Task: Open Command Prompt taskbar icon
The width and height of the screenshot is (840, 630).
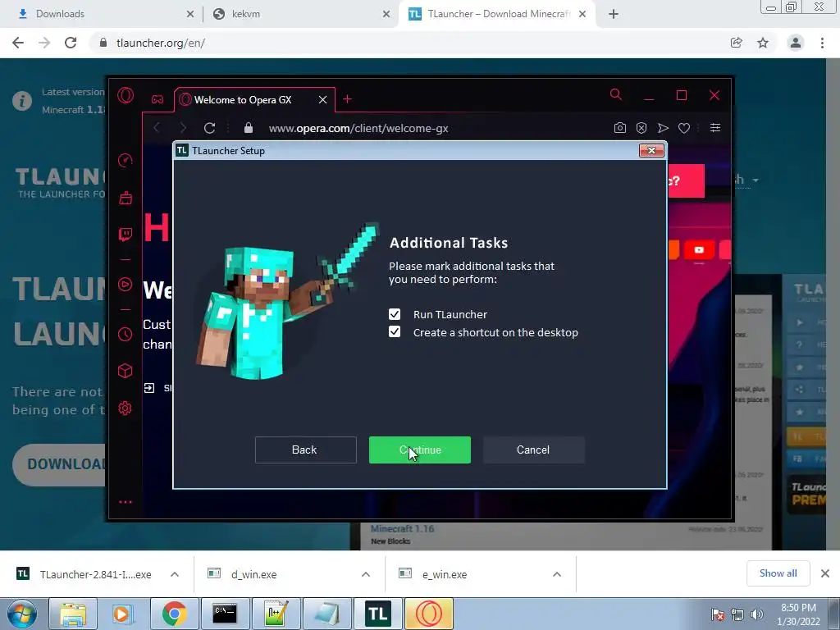Action: 225,614
